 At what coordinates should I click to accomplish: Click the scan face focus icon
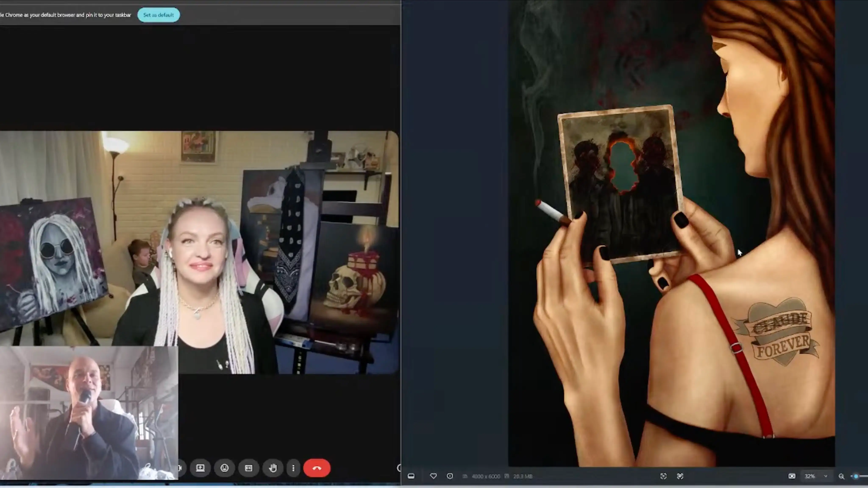[680, 476]
